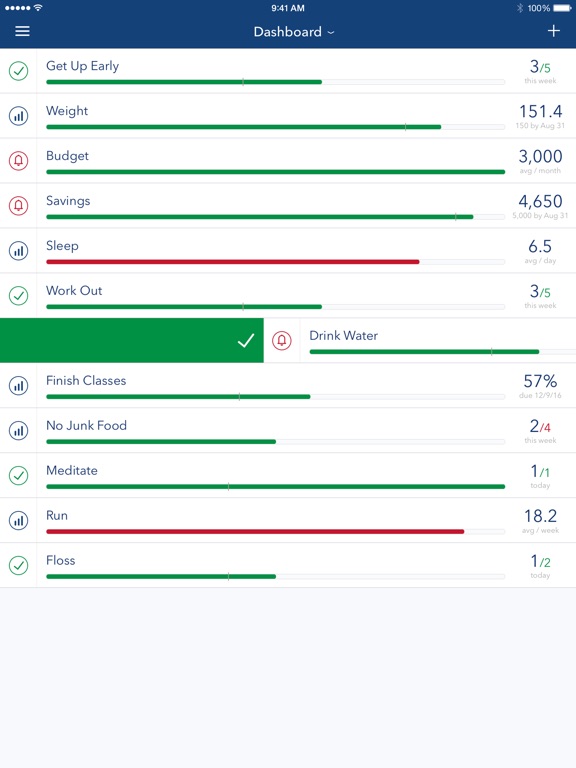Viewport: 576px width, 768px height.
Task: Open the chart icon beside Weight
Action: coord(19,116)
